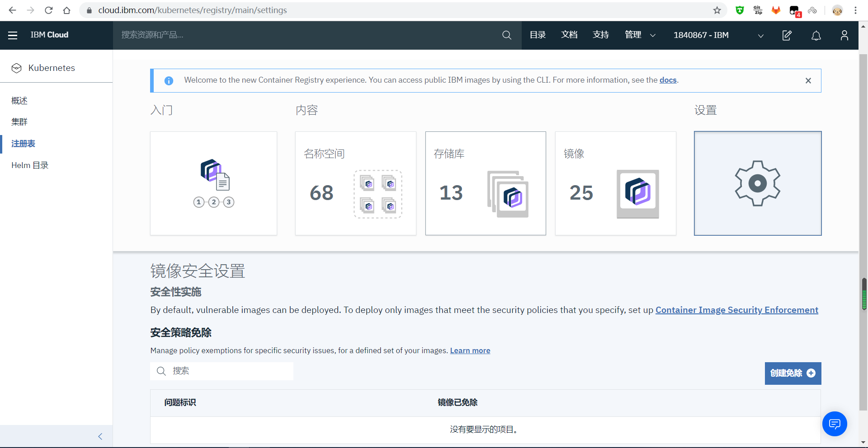Click the Kubernetes logo icon in sidebar
Viewport: 868px width, 448px height.
[x=17, y=68]
